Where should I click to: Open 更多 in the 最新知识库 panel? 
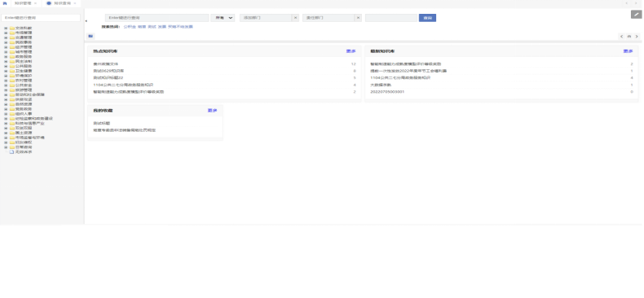click(x=628, y=51)
